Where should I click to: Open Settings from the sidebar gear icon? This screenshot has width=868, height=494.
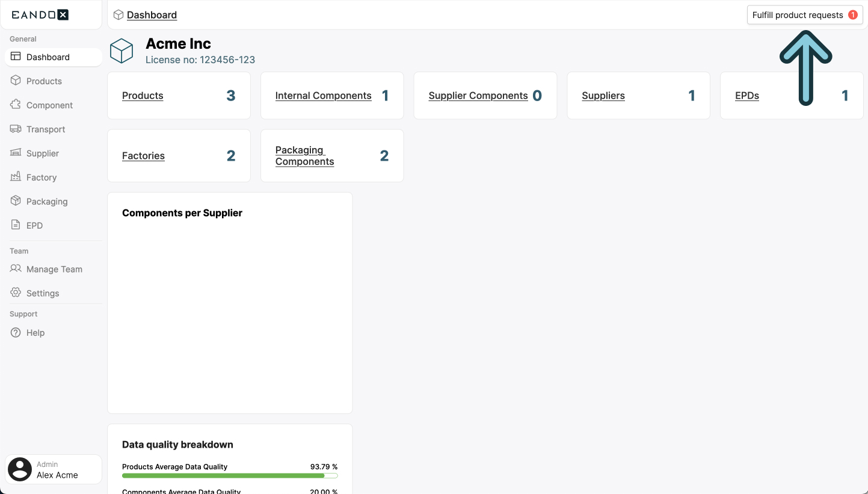click(x=16, y=293)
